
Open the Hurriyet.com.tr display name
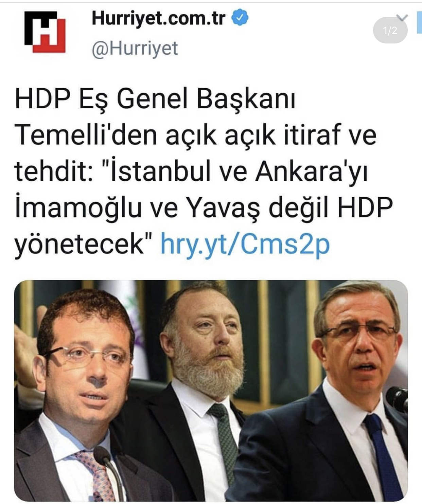pos(158,18)
